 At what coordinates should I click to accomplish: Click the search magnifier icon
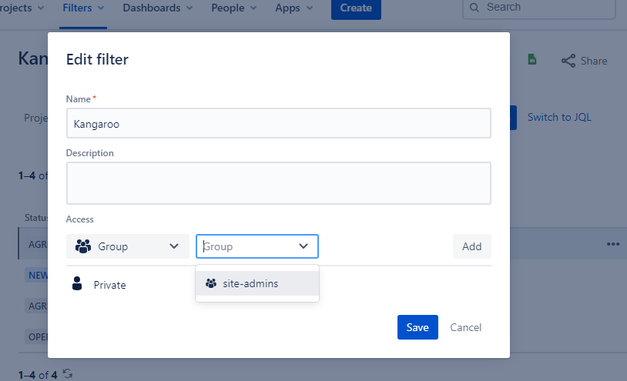tap(474, 7)
